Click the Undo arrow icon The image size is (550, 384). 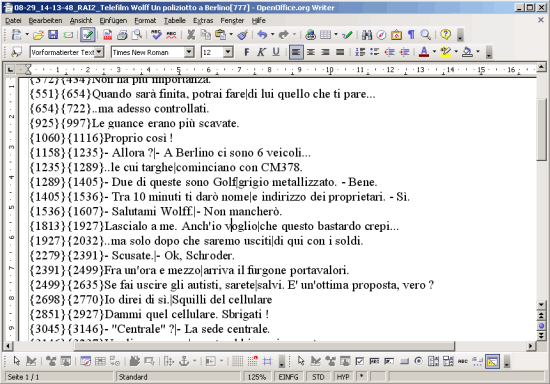[262, 34]
